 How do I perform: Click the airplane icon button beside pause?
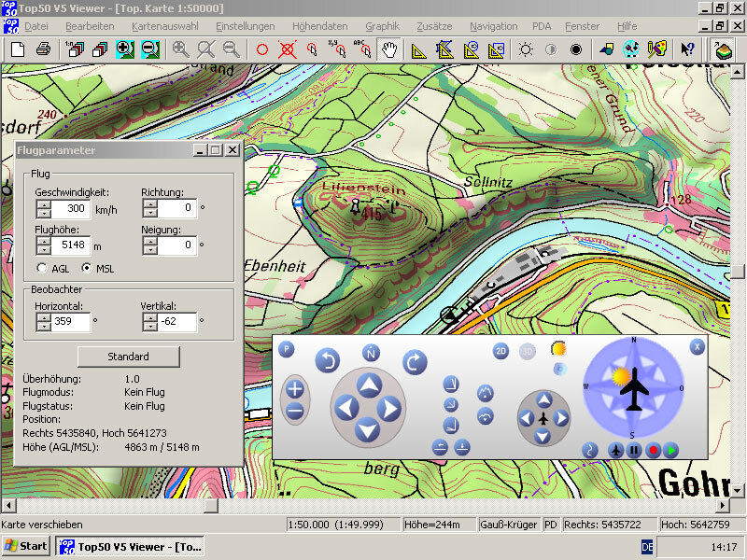click(616, 450)
